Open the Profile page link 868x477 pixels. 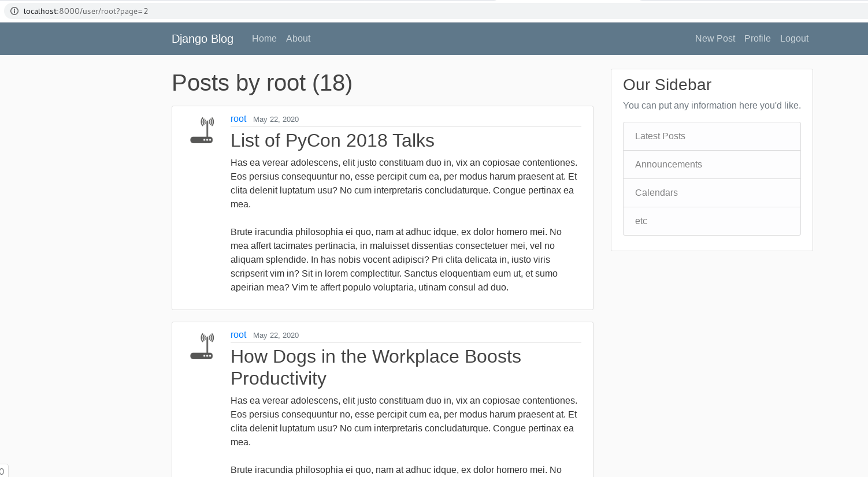757,39
